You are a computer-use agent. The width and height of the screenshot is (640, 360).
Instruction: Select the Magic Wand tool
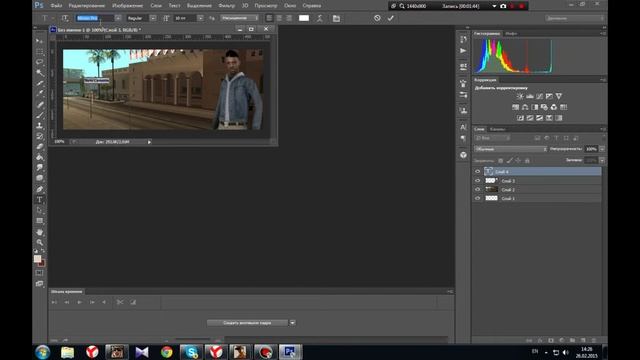(40, 73)
